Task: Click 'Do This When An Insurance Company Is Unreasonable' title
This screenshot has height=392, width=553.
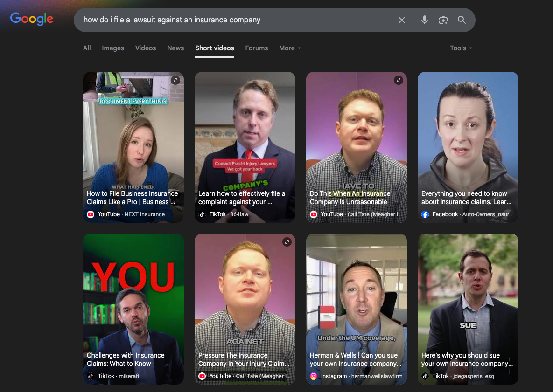Action: (350, 198)
